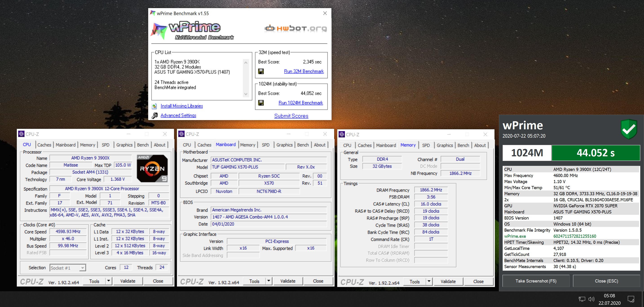Screen dimensions: 644x307
Task: Click Run 1024M Benchmark link
Action: [x=301, y=103]
